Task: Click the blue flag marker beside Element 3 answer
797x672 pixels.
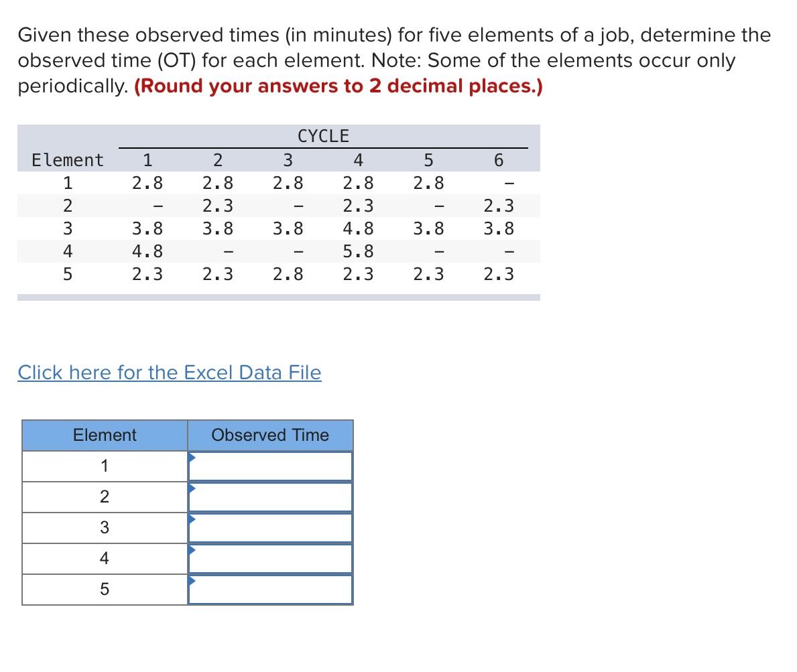Action: point(192,519)
